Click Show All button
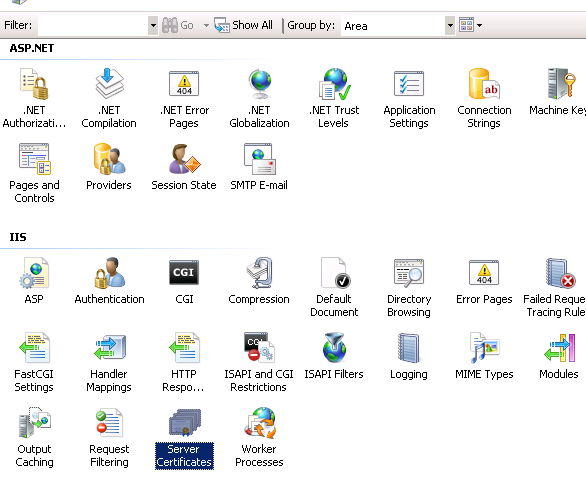 tap(243, 25)
